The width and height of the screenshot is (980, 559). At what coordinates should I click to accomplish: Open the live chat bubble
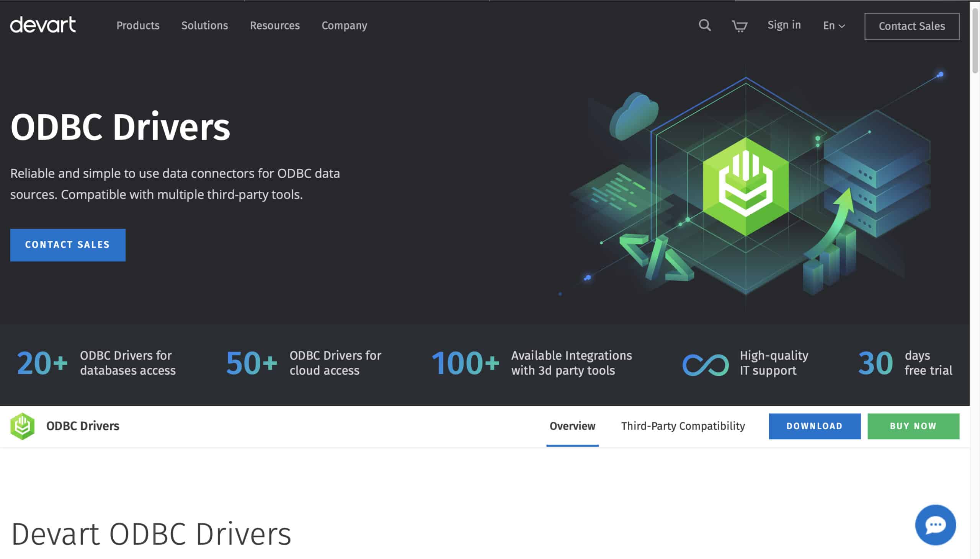pos(935,525)
